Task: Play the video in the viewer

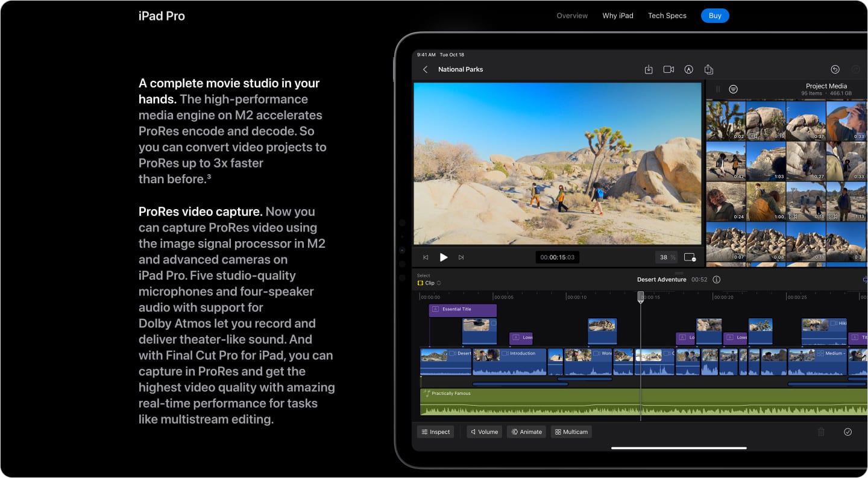Action: (444, 257)
